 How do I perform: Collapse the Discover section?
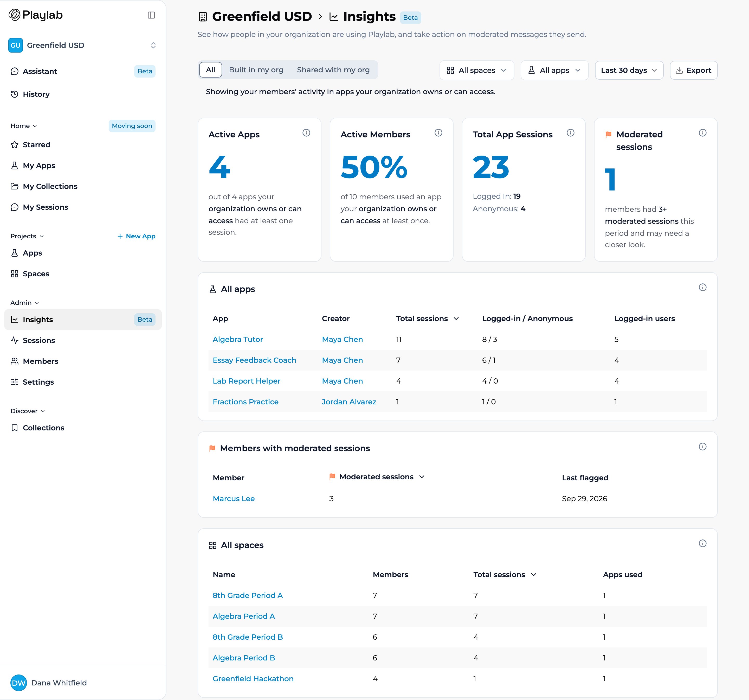tap(28, 411)
